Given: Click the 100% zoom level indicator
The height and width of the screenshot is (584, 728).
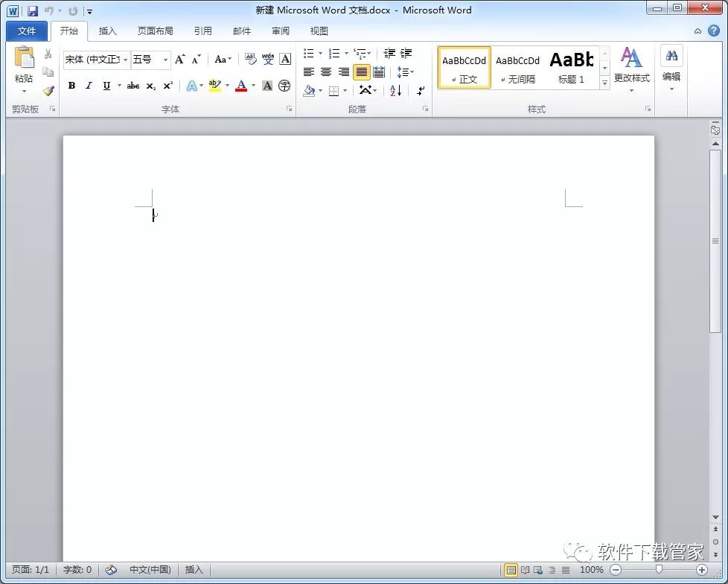Looking at the screenshot, I should click(x=591, y=570).
